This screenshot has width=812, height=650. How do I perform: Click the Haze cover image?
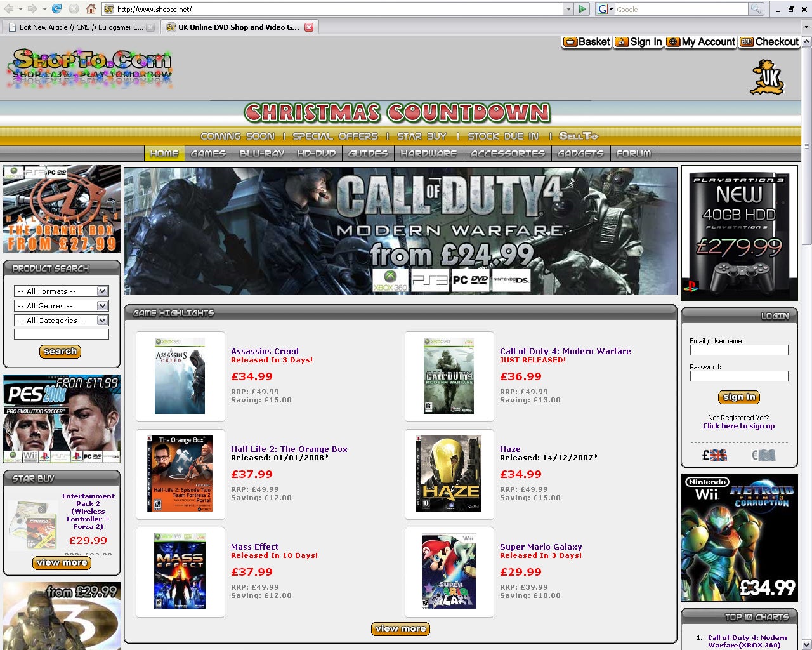pos(449,474)
